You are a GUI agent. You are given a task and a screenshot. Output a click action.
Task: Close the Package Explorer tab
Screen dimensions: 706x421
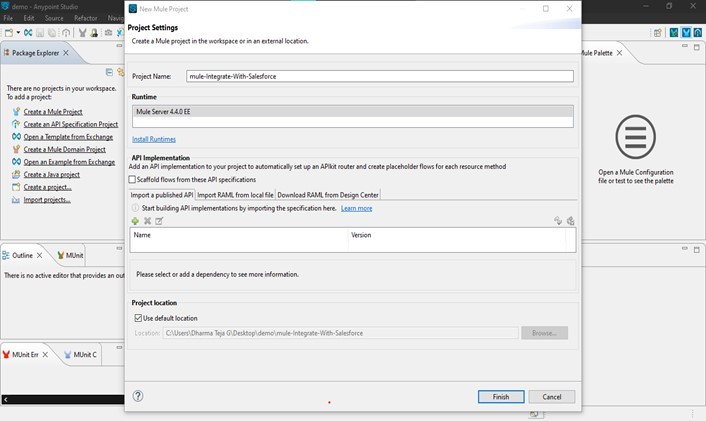click(x=66, y=53)
